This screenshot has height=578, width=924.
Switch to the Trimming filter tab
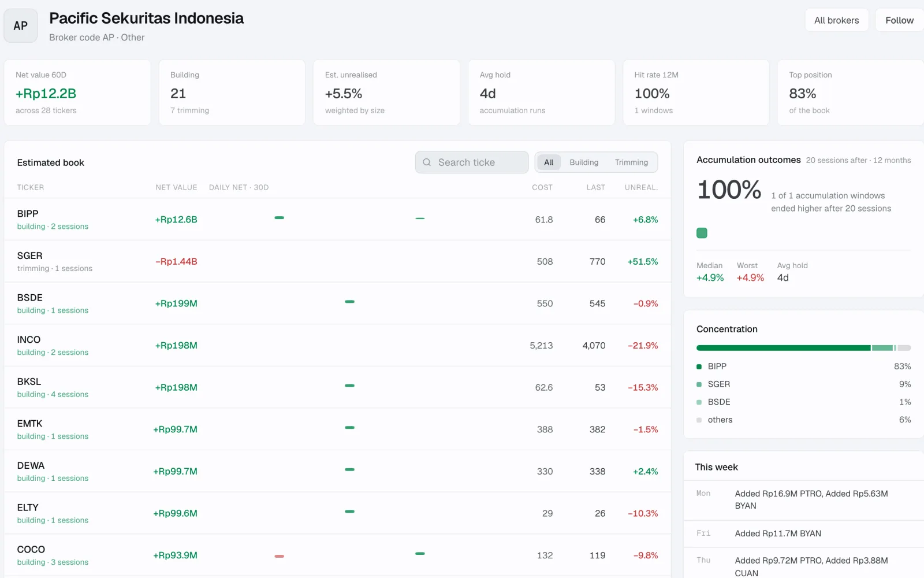[x=631, y=162]
